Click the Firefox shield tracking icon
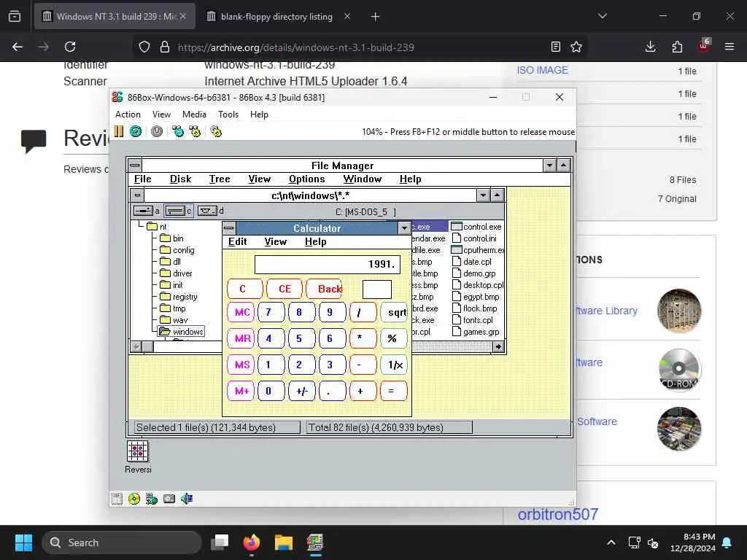 tap(144, 47)
